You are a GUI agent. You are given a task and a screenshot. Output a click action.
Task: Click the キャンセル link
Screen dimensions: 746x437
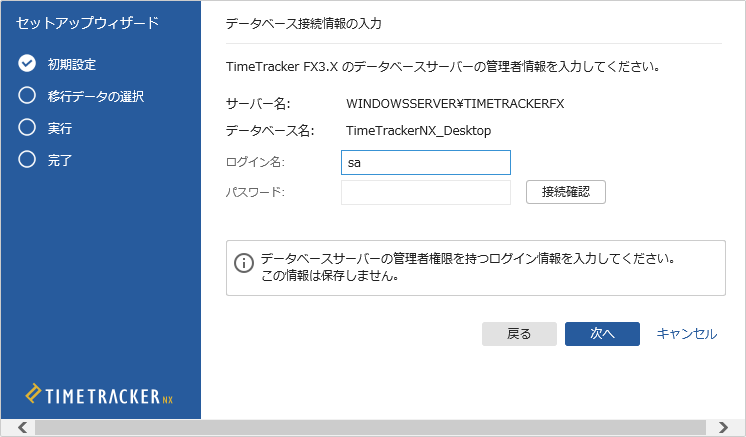tap(687, 334)
